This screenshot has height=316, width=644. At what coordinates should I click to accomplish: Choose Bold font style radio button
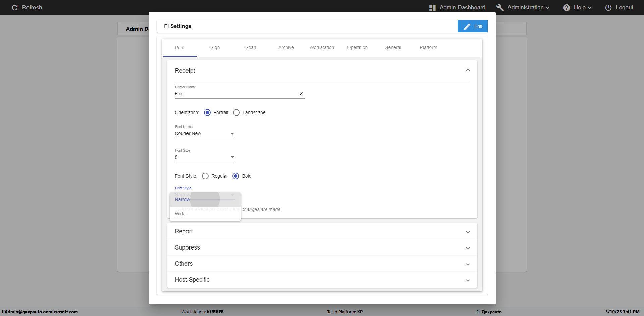[x=236, y=176]
